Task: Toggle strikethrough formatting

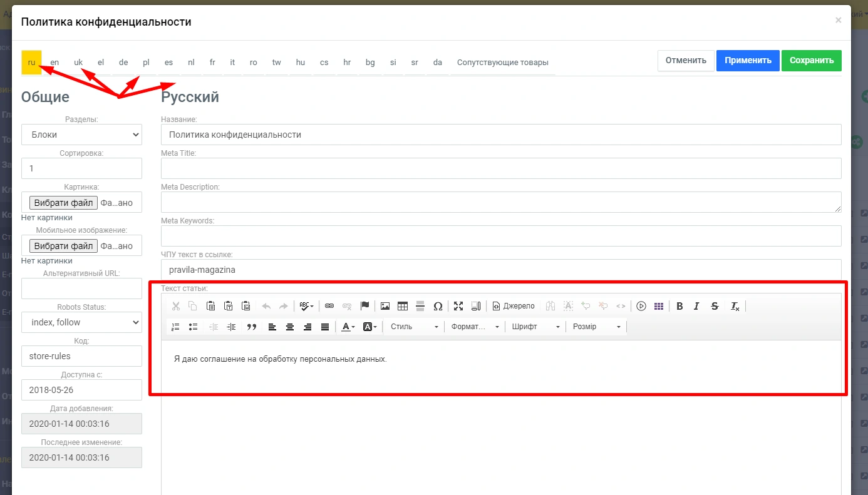Action: [x=715, y=306]
